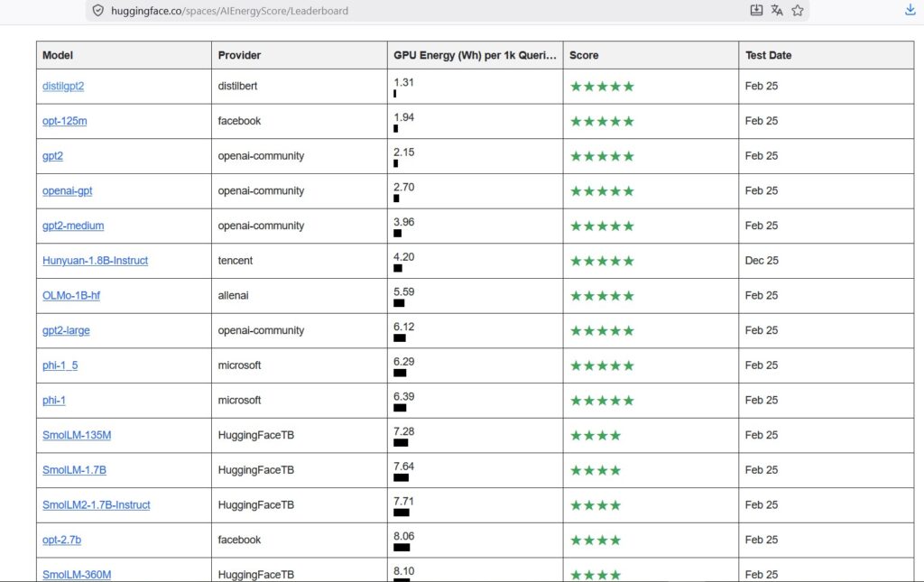Open the gpt2 model link
The height and width of the screenshot is (582, 924).
click(x=52, y=155)
